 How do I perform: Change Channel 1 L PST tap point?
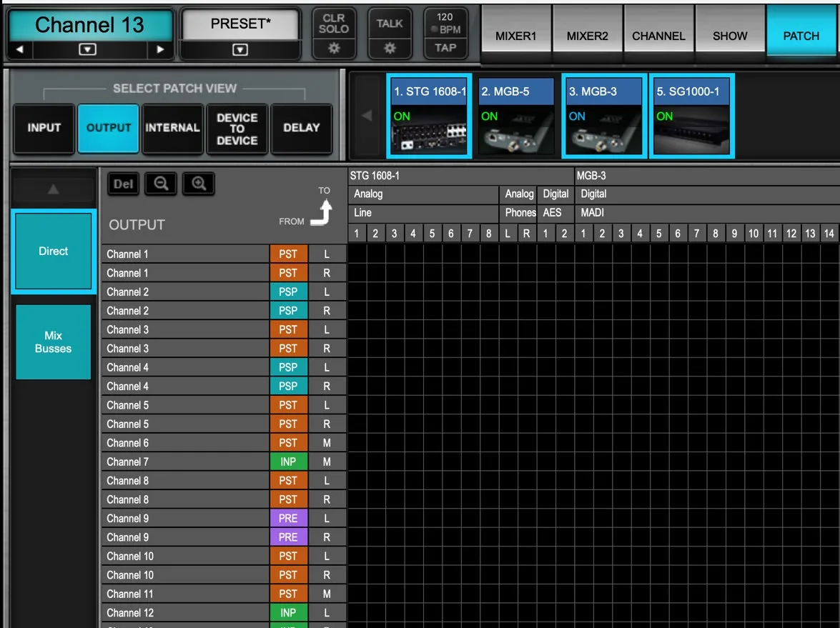coord(288,254)
